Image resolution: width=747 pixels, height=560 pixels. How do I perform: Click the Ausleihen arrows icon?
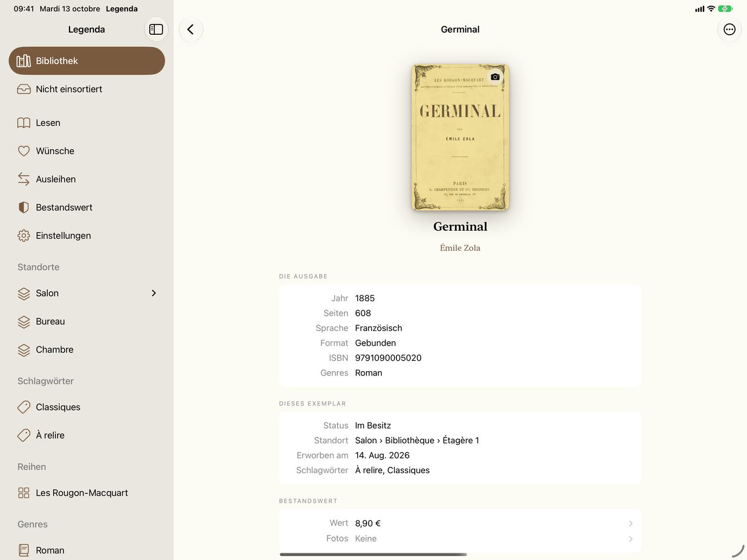tap(24, 179)
